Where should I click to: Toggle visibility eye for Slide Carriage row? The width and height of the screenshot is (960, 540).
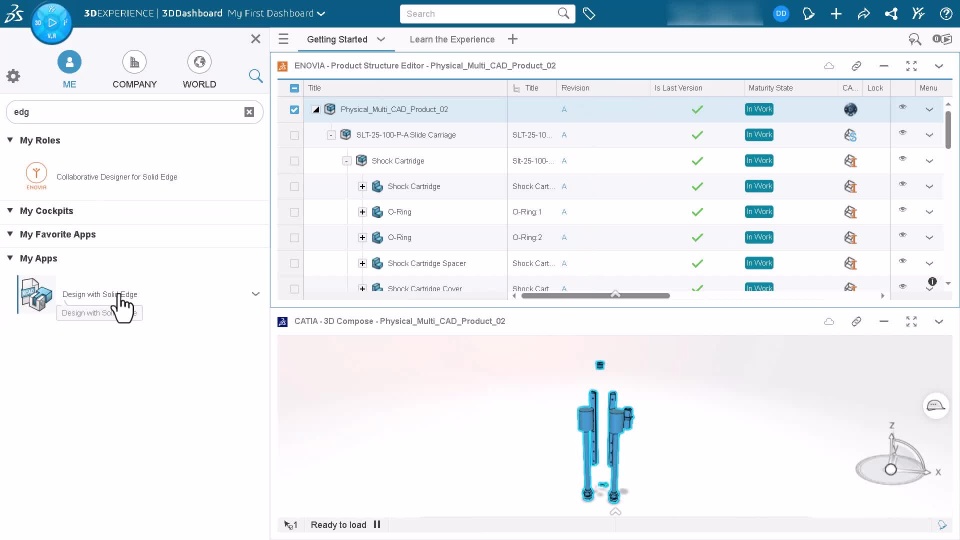pyautogui.click(x=902, y=133)
